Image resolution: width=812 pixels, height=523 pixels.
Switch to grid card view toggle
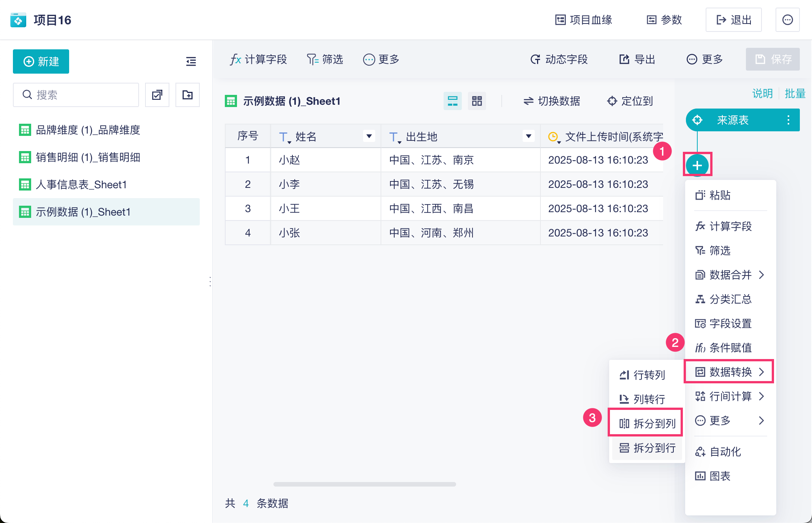tap(477, 101)
